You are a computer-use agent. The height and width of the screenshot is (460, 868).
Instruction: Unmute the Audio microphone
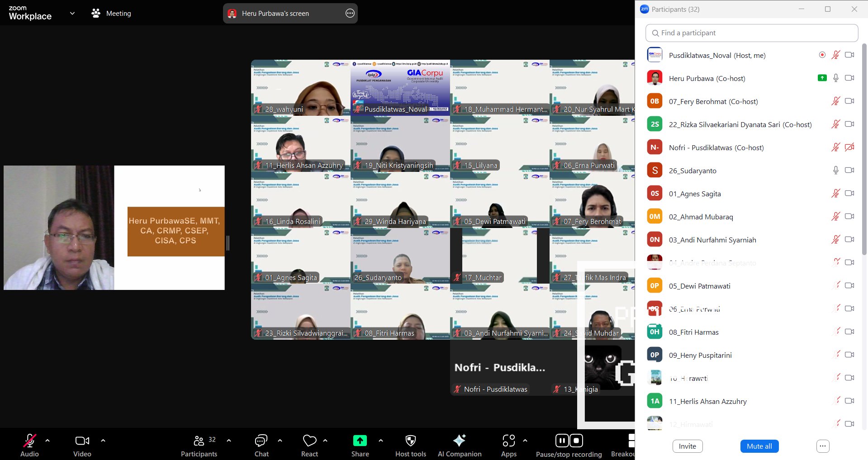[29, 441]
